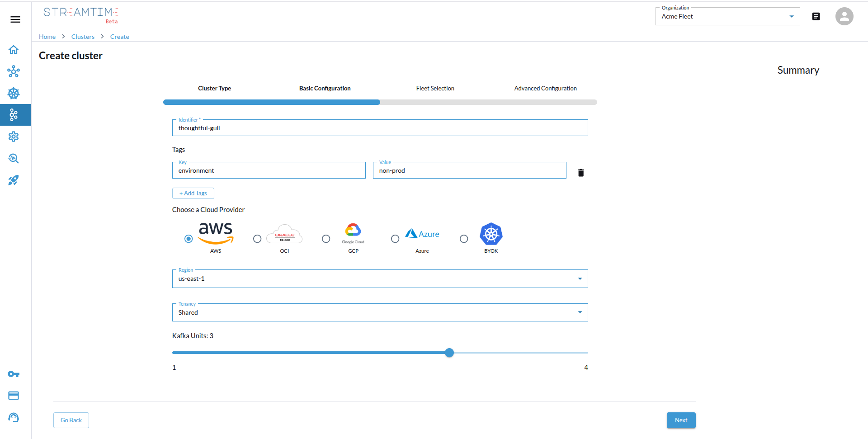Click the slider maximum label 4

coord(586,368)
